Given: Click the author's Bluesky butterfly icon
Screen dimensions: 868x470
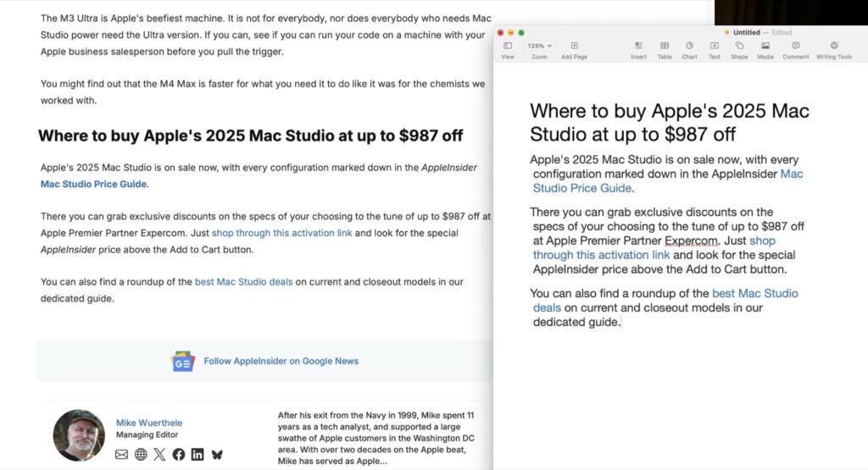Looking at the screenshot, I should pos(217,455).
